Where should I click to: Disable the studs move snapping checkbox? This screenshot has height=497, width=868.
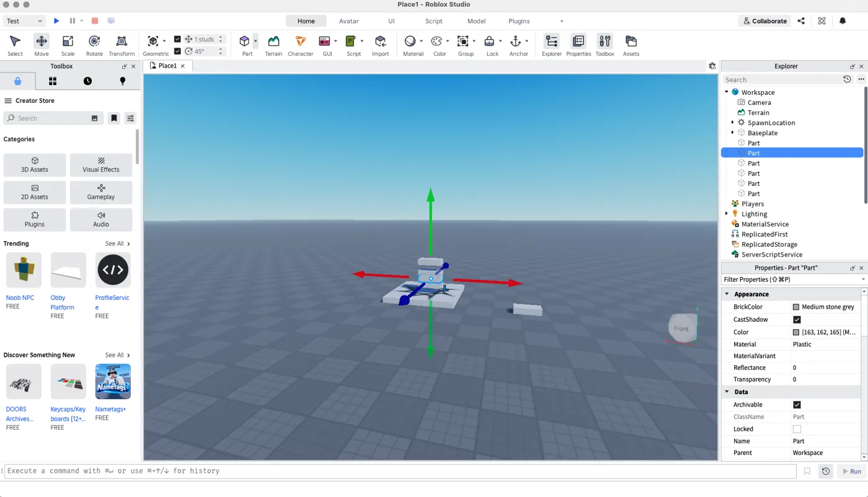[178, 39]
